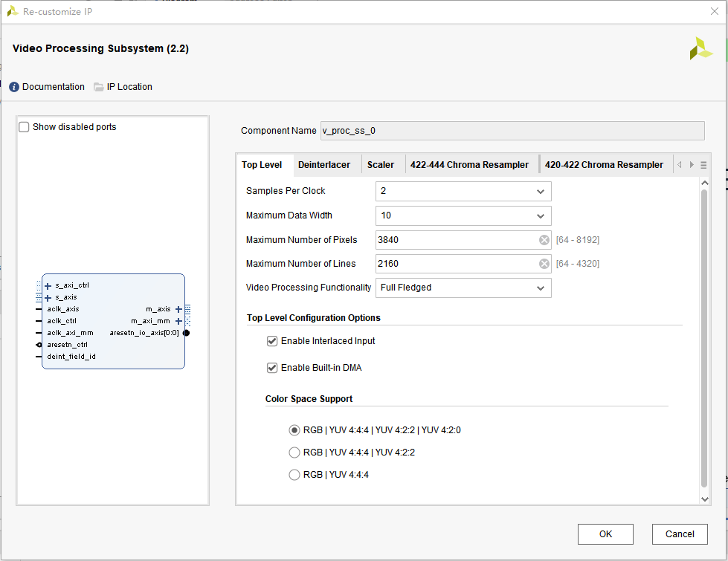Uncheck Enable Interlaced Input

(272, 341)
